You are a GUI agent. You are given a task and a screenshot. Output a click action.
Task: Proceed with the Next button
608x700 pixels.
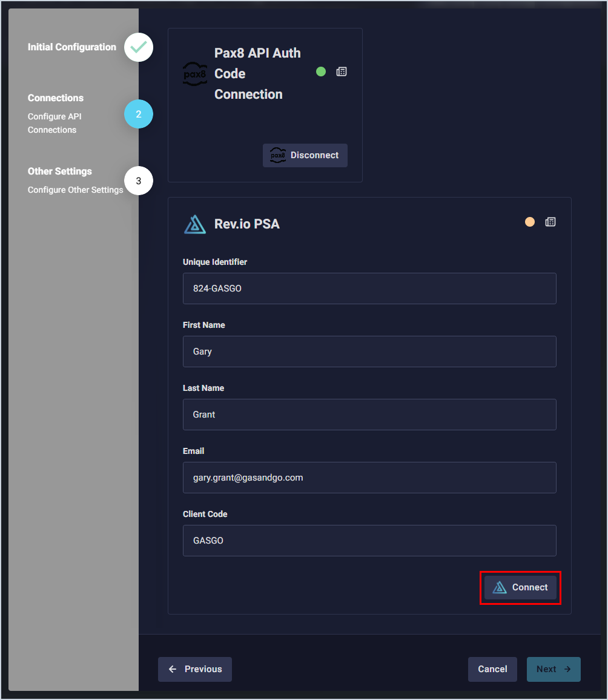pos(553,669)
